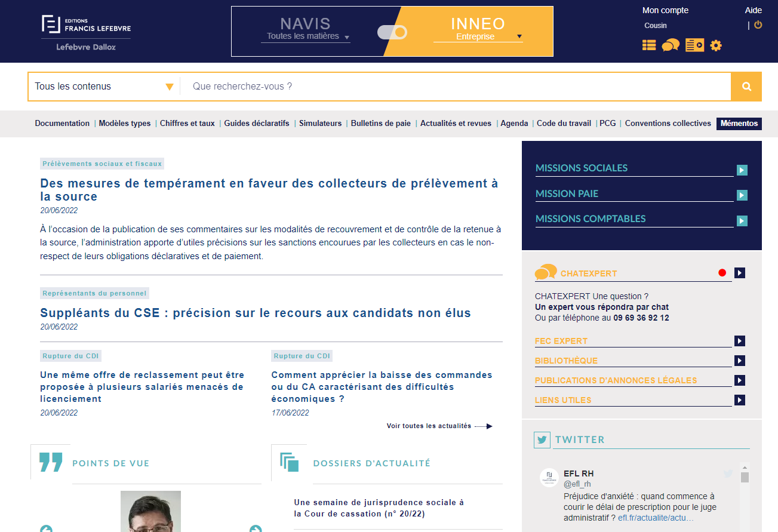Open the Actualités et revues menu
778x532 pixels.
point(456,124)
